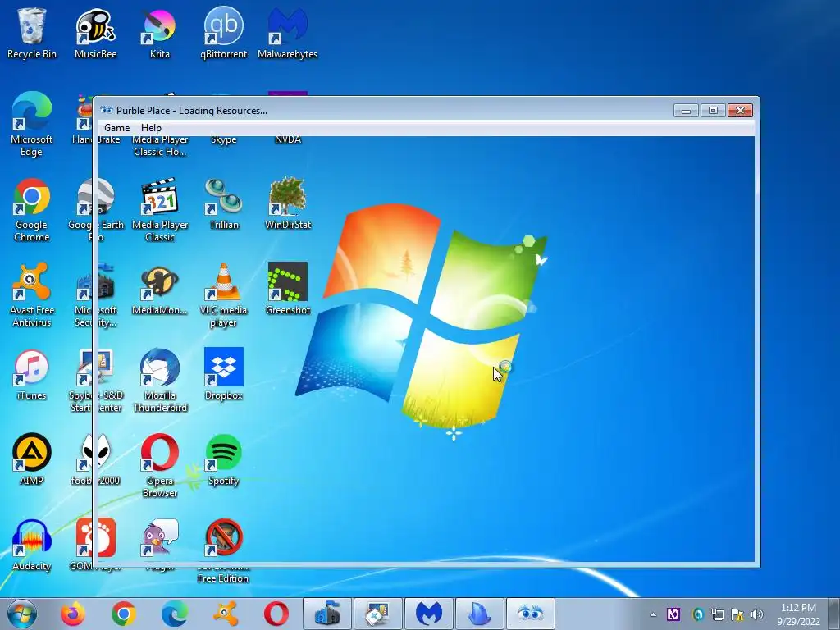The image size is (840, 630).
Task: Open the network status tray icon
Action: [x=717, y=614]
